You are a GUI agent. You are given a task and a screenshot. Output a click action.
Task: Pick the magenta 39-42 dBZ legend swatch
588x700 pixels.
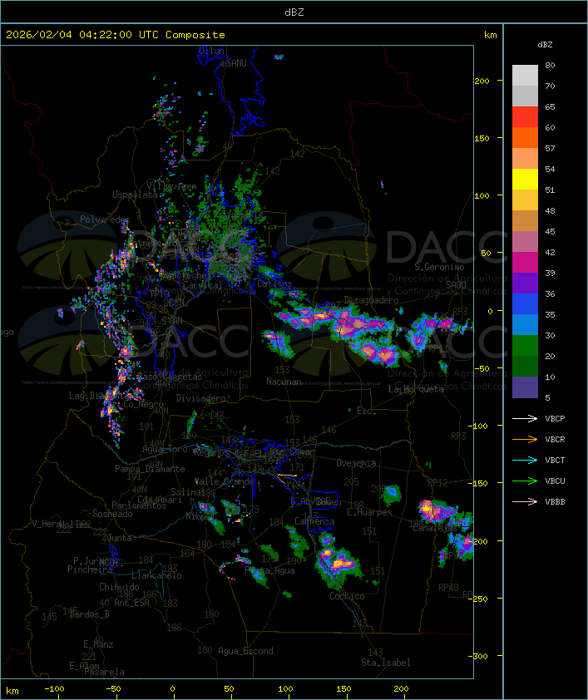(x=525, y=263)
